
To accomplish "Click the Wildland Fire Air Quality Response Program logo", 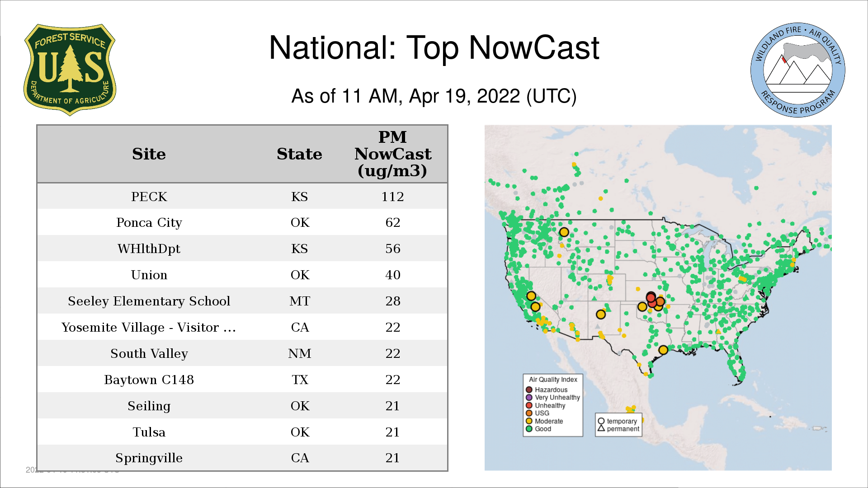I will pyautogui.click(x=797, y=70).
